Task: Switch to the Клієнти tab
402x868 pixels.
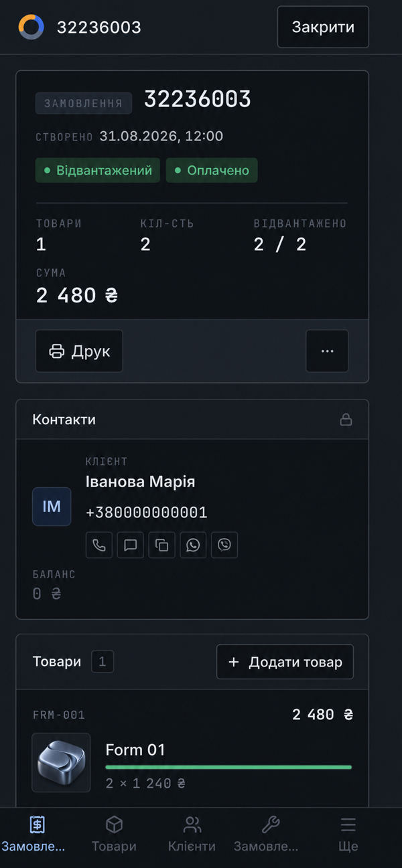Action: 192,833
